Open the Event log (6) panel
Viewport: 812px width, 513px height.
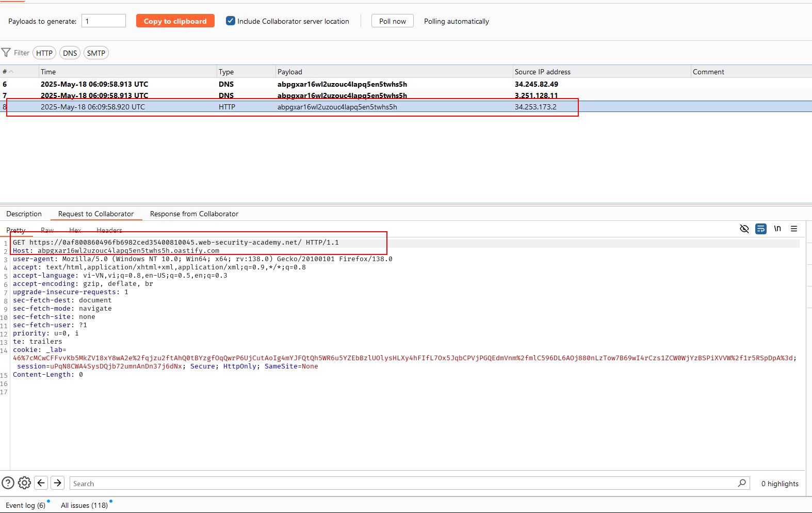(26, 505)
